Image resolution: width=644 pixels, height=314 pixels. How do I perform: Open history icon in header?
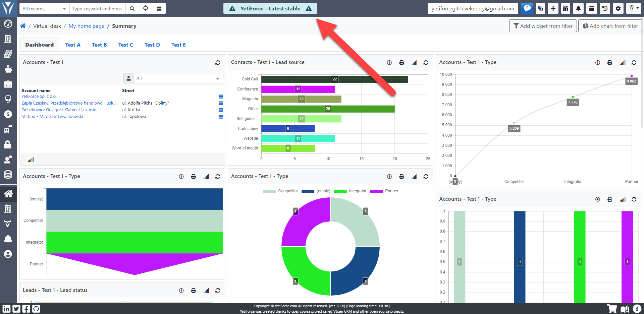[x=605, y=8]
